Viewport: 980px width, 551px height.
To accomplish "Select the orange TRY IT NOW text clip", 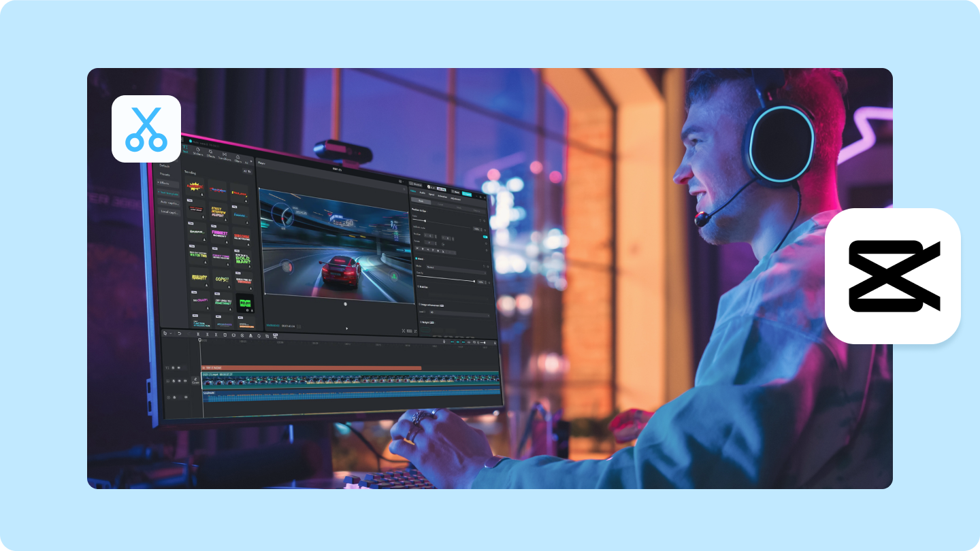I will coord(311,368).
